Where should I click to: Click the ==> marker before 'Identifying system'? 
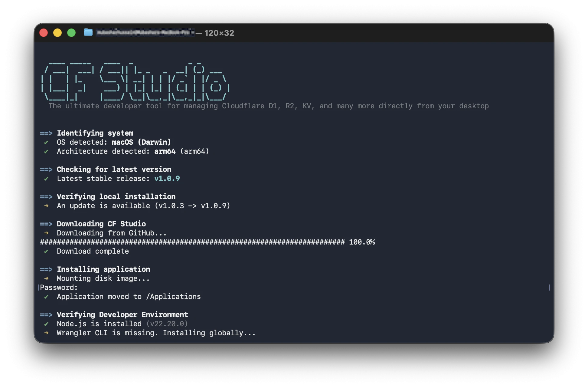pyautogui.click(x=46, y=133)
